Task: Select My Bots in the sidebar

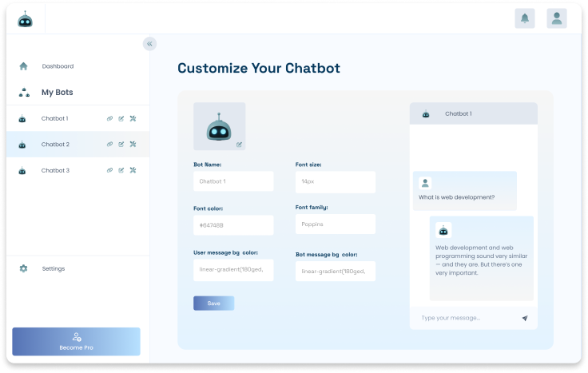Action: tap(57, 93)
